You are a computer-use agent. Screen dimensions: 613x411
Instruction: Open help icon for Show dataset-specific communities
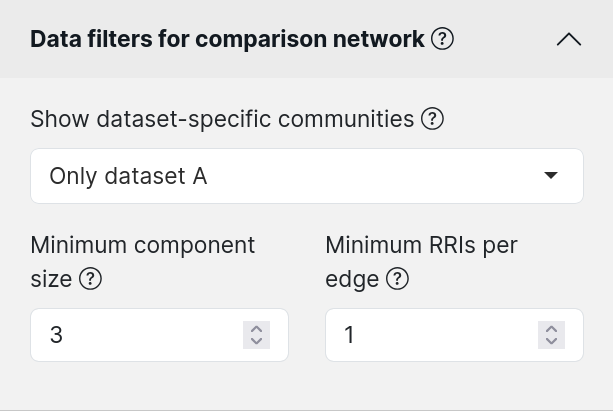pos(432,119)
